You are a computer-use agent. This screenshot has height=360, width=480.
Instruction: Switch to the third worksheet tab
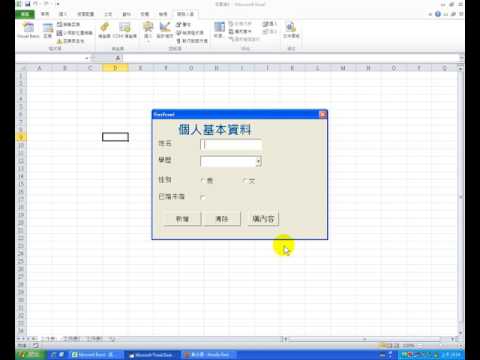pyautogui.click(x=95, y=339)
